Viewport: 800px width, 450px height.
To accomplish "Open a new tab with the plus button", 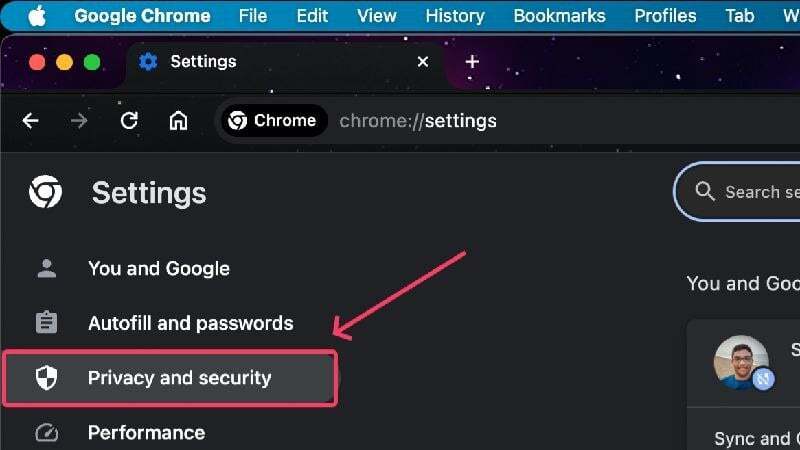I will click(472, 62).
